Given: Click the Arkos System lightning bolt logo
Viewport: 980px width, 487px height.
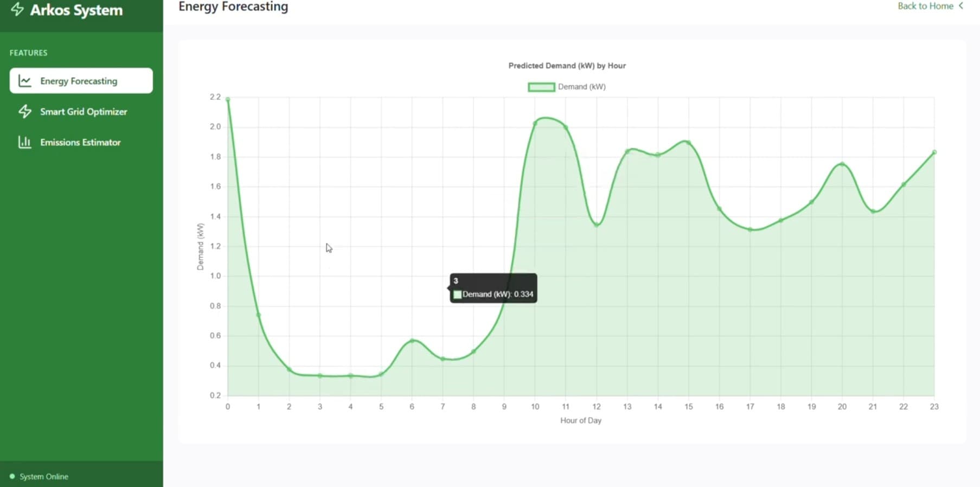Looking at the screenshot, I should (x=17, y=9).
